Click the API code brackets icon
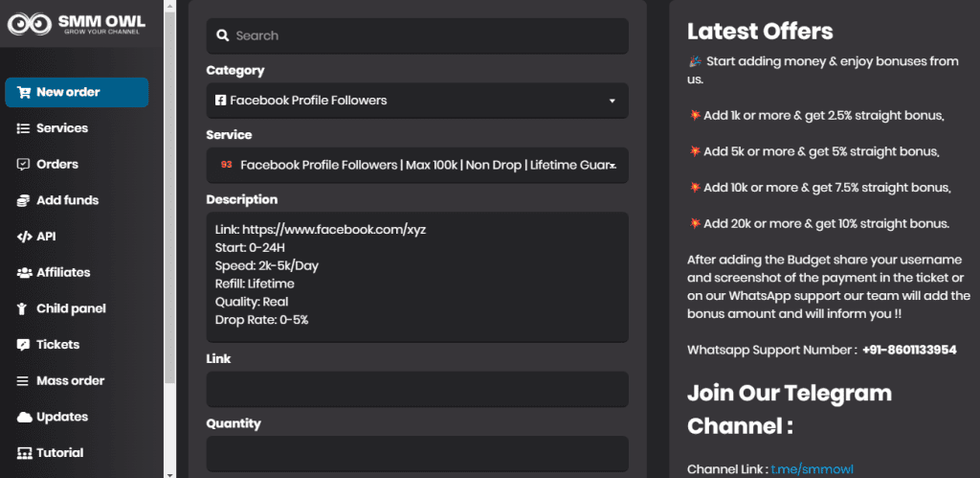The height and width of the screenshot is (478, 980). [x=24, y=237]
